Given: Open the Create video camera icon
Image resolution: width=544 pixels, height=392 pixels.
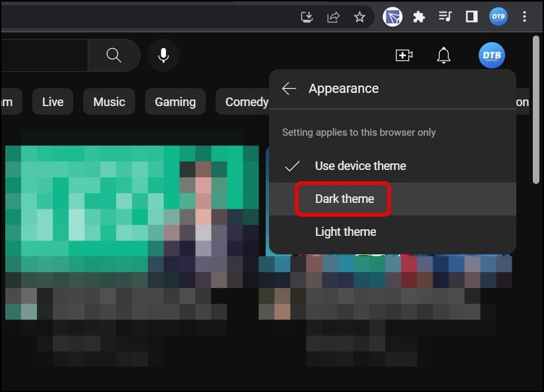Looking at the screenshot, I should point(404,55).
